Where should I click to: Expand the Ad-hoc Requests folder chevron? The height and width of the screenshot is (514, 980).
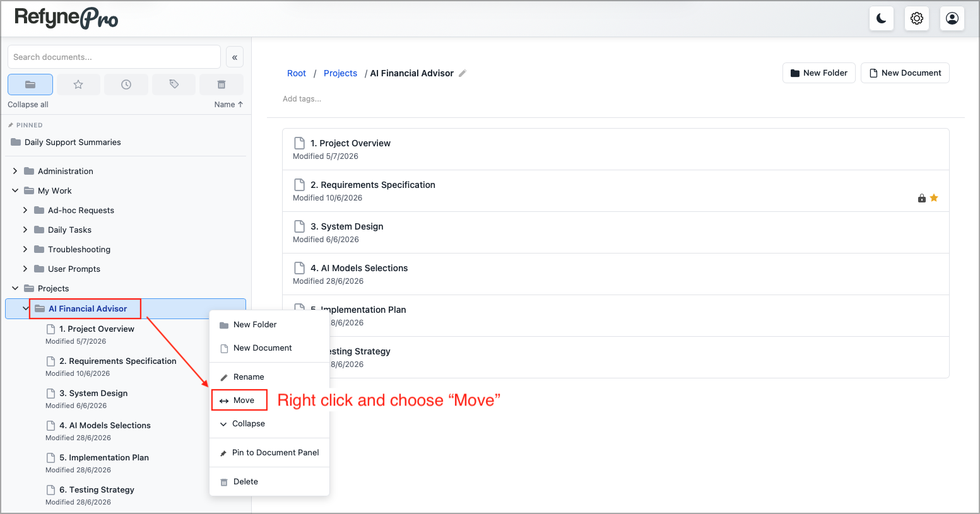point(25,210)
